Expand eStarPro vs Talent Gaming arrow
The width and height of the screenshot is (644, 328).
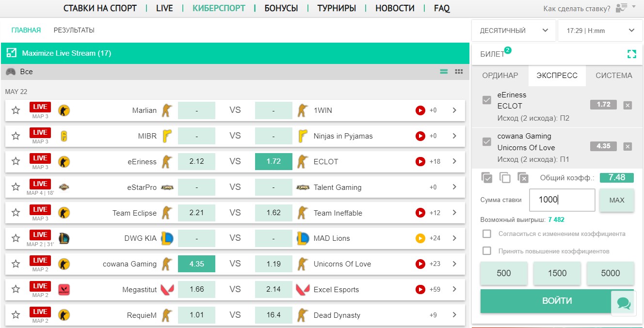[x=454, y=187]
